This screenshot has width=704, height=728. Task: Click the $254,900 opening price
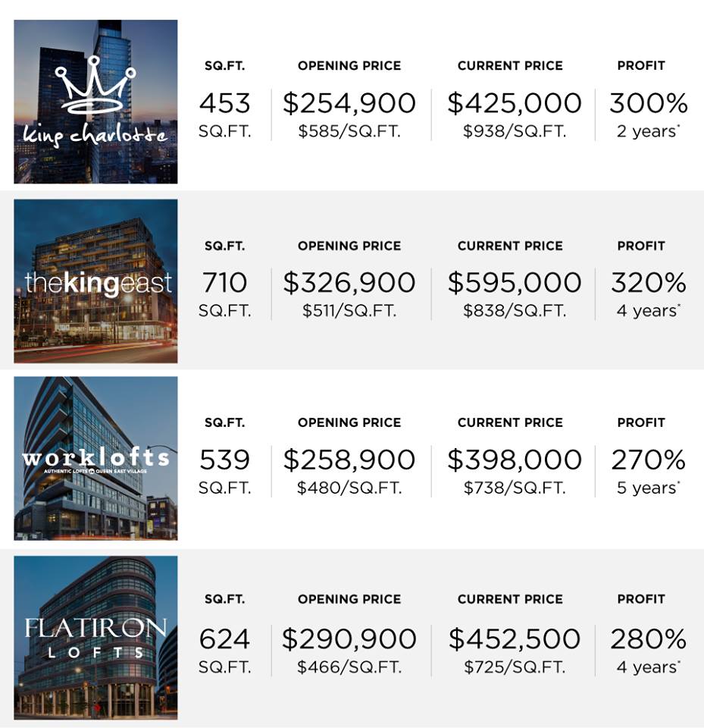tap(349, 103)
